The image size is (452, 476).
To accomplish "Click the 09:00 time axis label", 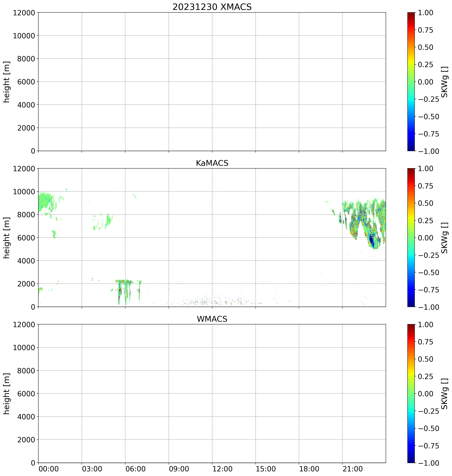I will (x=179, y=469).
